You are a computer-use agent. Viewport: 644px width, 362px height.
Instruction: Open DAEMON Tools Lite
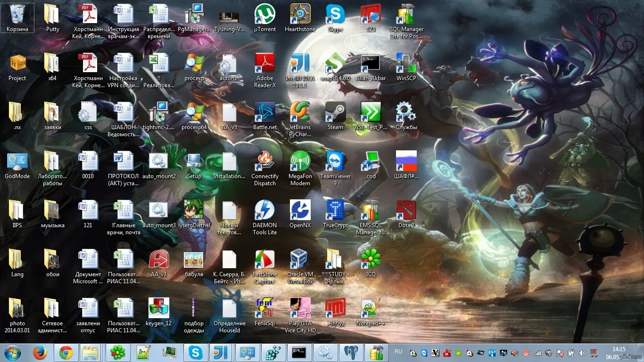click(x=265, y=218)
